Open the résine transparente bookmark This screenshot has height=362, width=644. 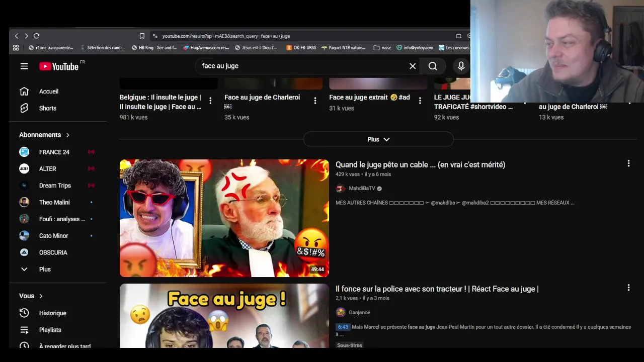[51, 48]
